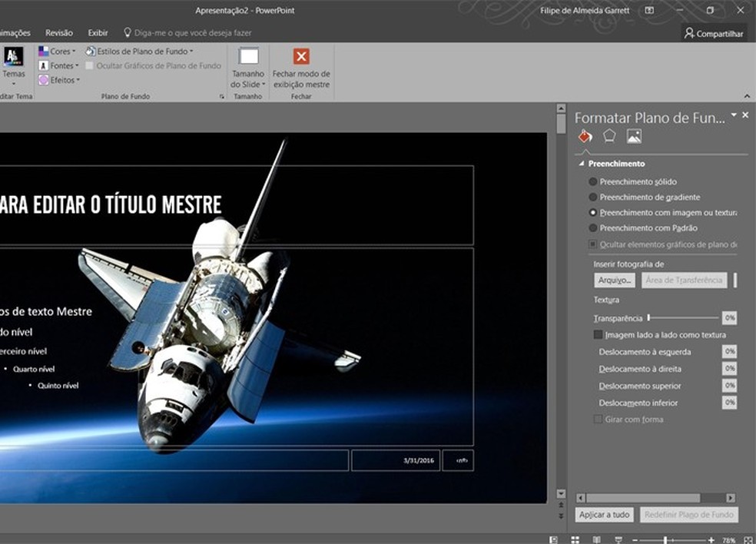Choose Preenchimento de gradiente option

pyautogui.click(x=593, y=197)
